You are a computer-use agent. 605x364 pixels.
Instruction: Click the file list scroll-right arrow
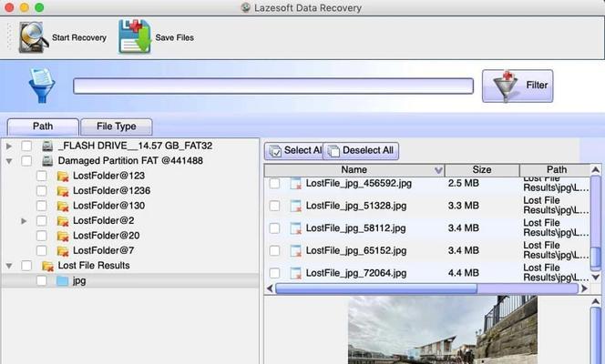pos(585,288)
